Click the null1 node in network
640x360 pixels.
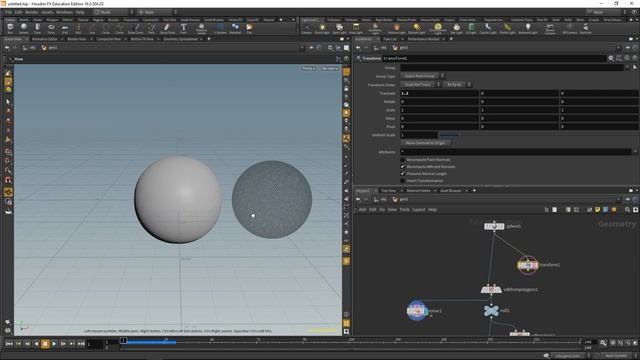click(491, 311)
